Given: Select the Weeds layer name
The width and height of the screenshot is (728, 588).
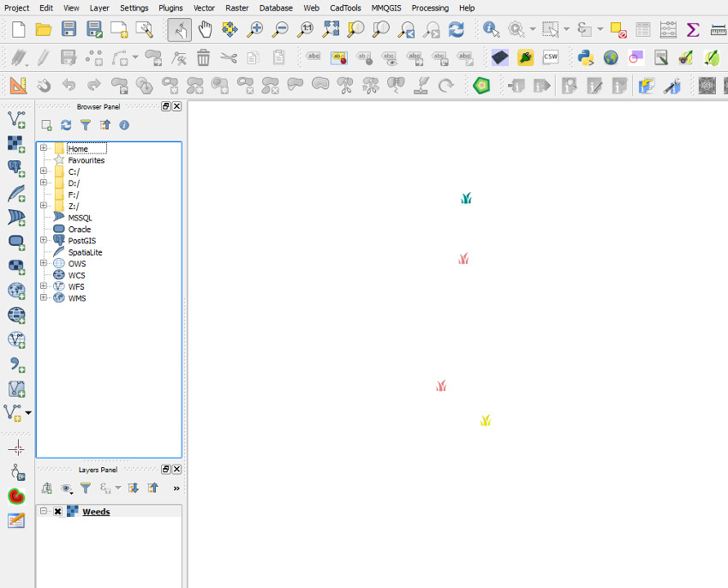Looking at the screenshot, I should pos(96,512).
